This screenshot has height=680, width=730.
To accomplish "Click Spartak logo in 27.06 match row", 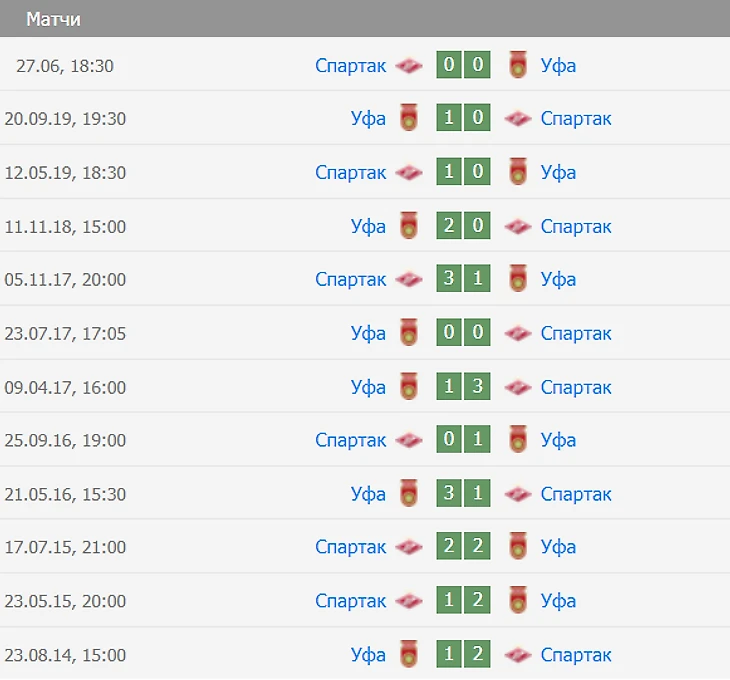I will 409,66.
